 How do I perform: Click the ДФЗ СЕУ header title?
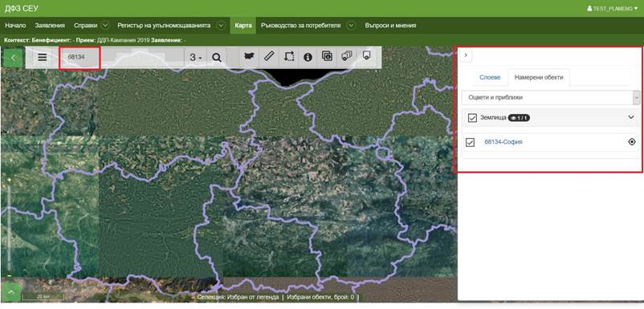(x=22, y=8)
